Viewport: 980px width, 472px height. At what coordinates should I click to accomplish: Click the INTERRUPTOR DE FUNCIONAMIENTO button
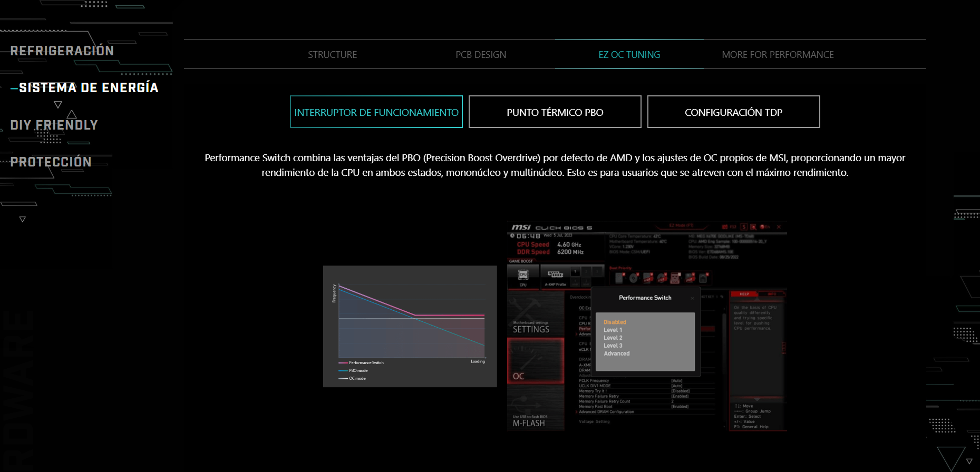coord(376,112)
